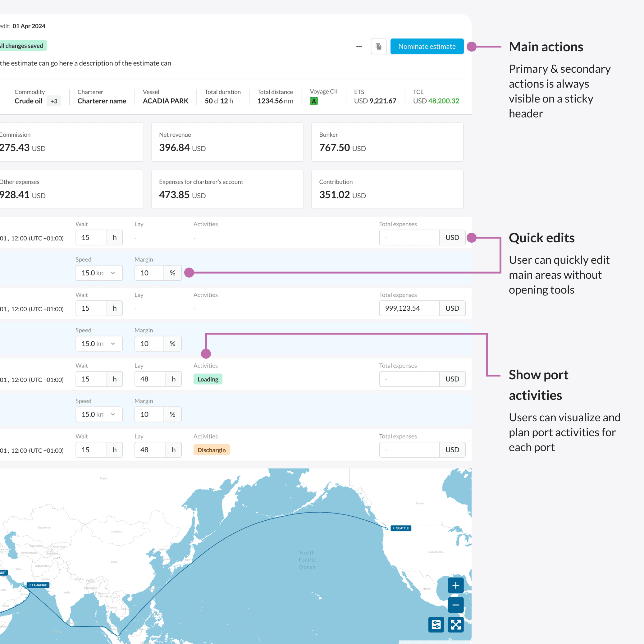Image resolution: width=644 pixels, height=644 pixels.
Task: Click the duplicate estimate copy icon
Action: [x=378, y=46]
